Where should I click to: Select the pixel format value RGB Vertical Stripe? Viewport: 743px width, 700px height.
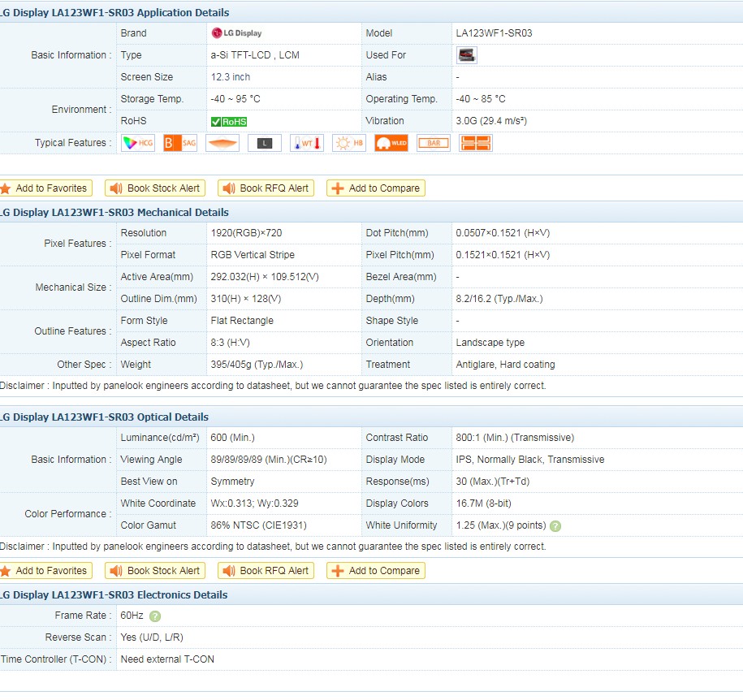click(x=253, y=255)
